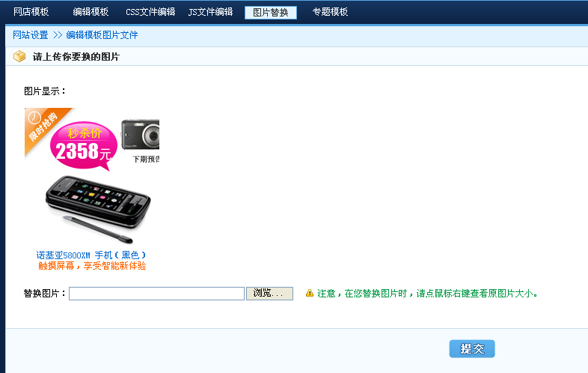The height and width of the screenshot is (373, 588).
Task: Switch to the 编辑模板 tab
Action: tap(91, 12)
